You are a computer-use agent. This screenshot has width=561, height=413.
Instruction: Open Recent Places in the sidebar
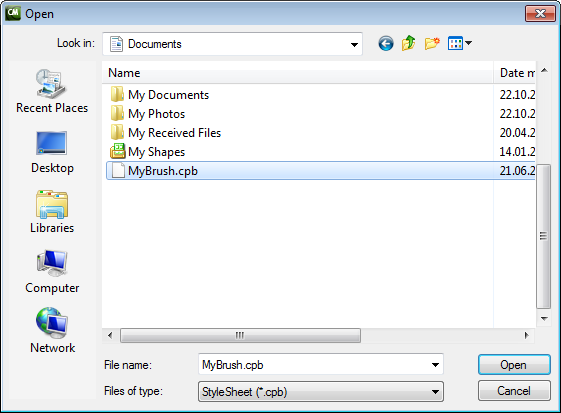(52, 92)
